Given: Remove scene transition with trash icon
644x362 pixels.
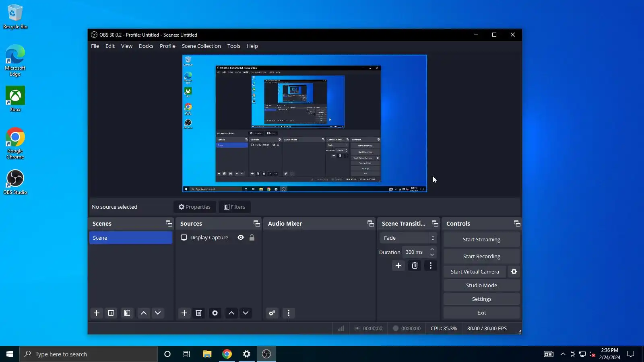Looking at the screenshot, I should tap(415, 265).
